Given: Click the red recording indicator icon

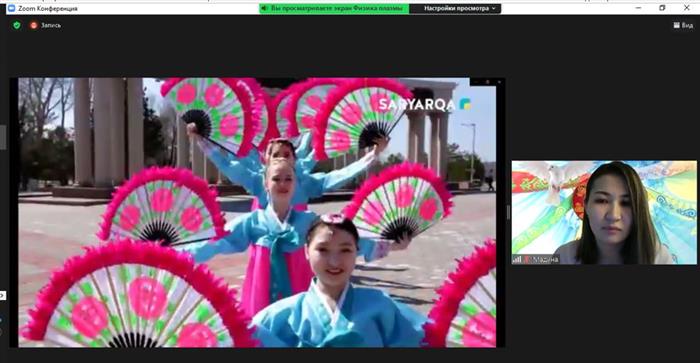Looking at the screenshot, I should tap(33, 25).
